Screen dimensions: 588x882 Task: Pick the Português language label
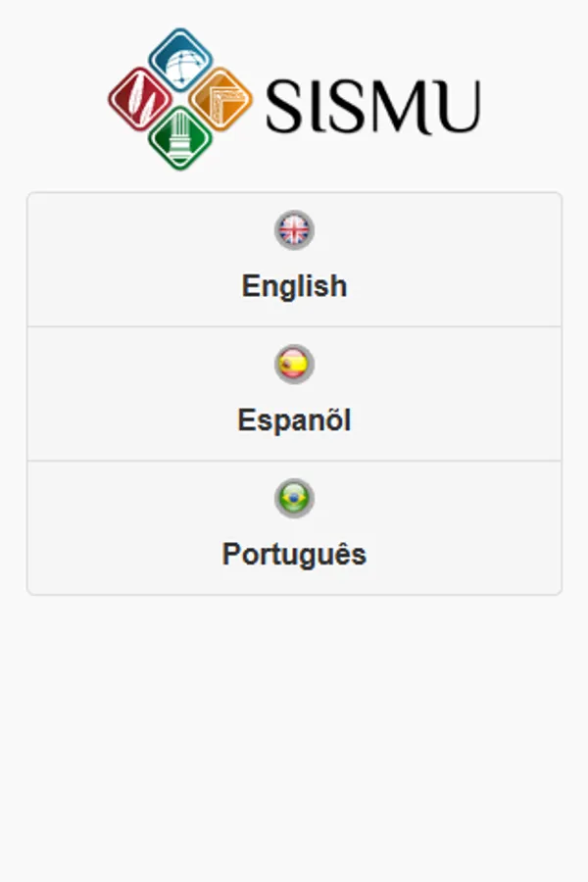(294, 554)
